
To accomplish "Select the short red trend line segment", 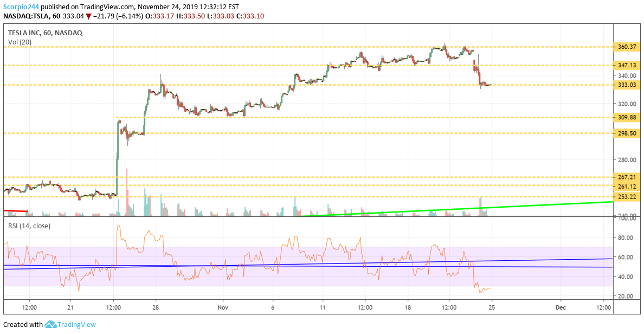I will (16, 211).
